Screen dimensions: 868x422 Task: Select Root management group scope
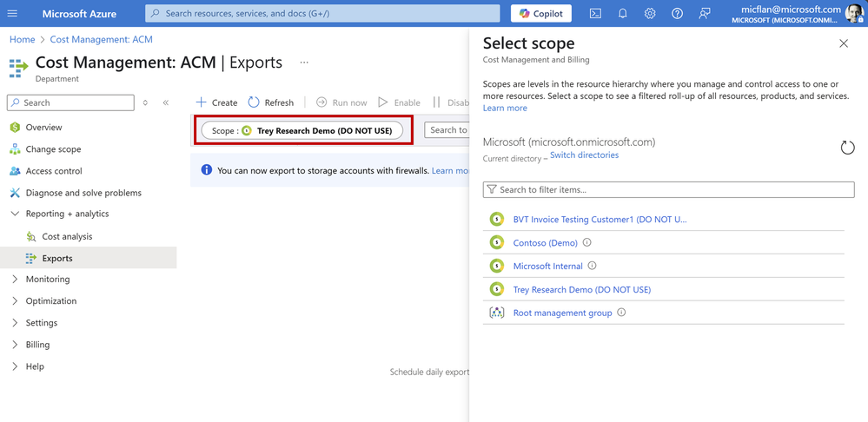pos(562,313)
